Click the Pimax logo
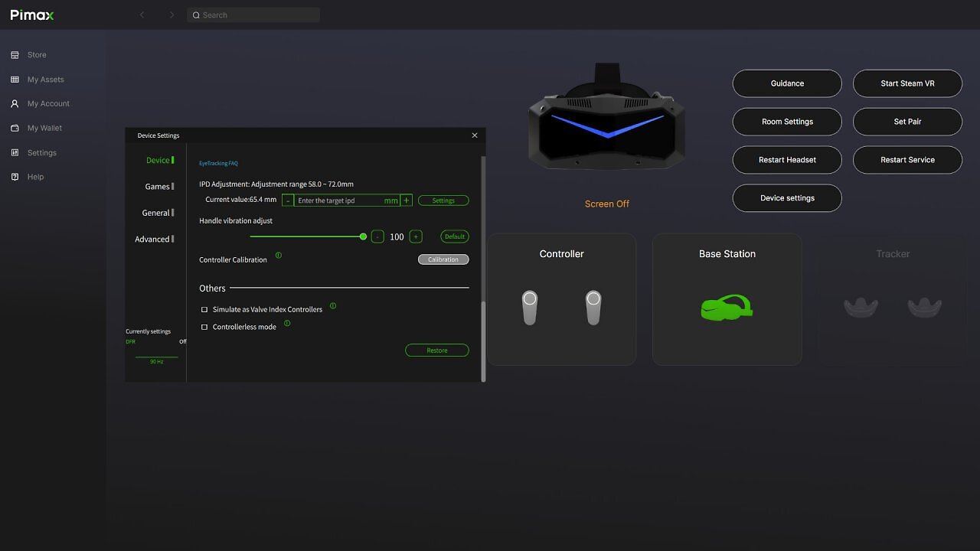The width and height of the screenshot is (980, 551). (32, 15)
